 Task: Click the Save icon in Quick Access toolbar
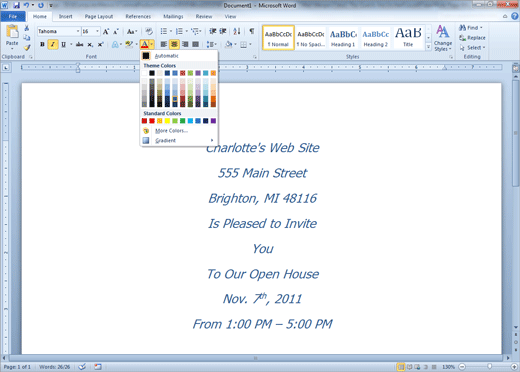[x=16, y=5]
